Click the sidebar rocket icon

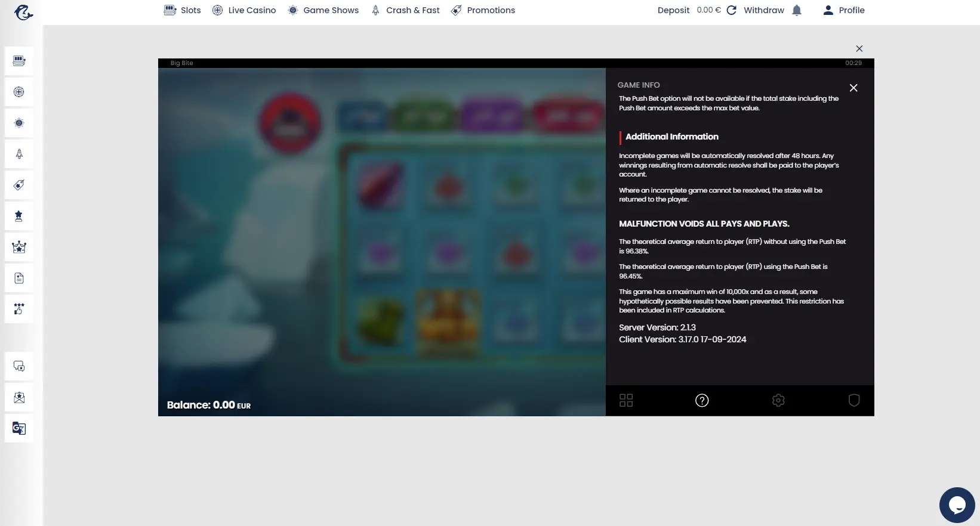(19, 154)
